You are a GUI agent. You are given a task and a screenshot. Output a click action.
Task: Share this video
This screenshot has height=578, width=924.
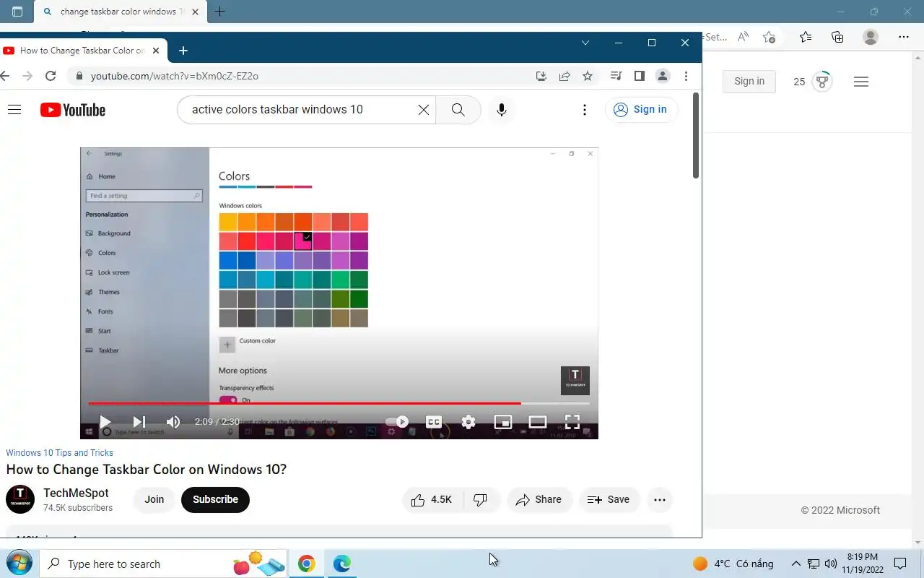click(539, 500)
